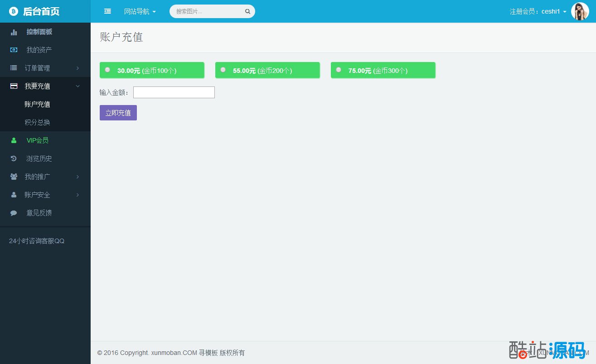
Task: Click the My Assets money icon
Action: pos(14,50)
